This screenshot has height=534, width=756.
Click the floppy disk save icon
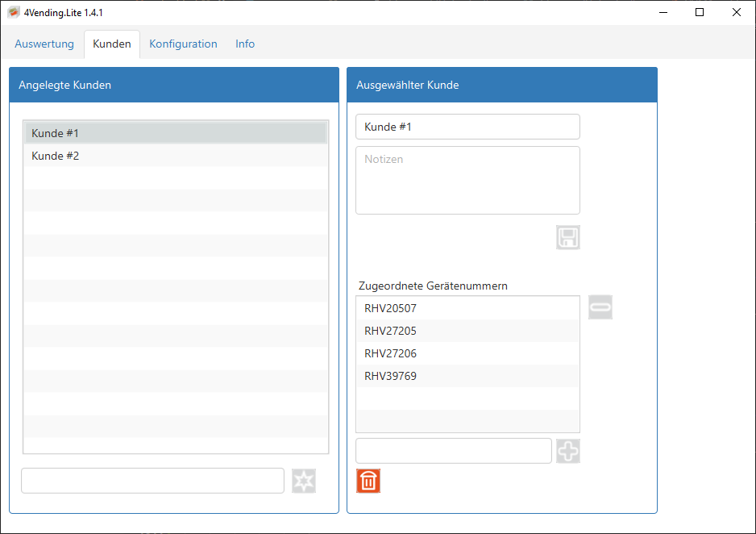(568, 237)
